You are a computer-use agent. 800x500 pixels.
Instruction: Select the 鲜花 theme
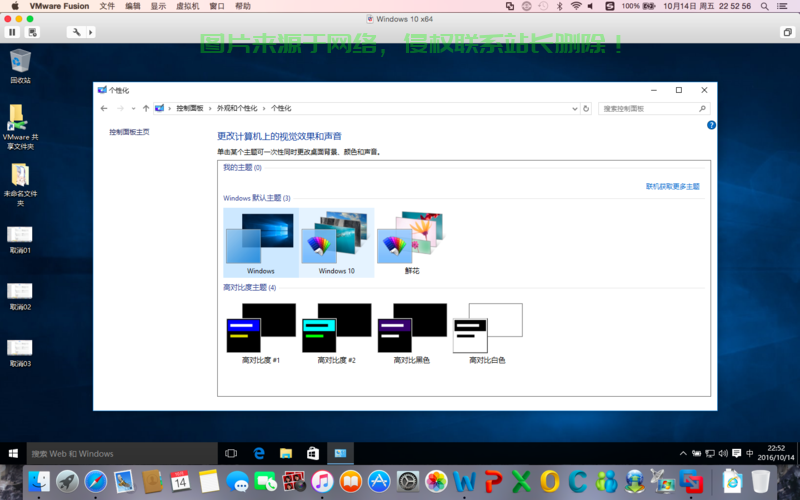tap(412, 243)
